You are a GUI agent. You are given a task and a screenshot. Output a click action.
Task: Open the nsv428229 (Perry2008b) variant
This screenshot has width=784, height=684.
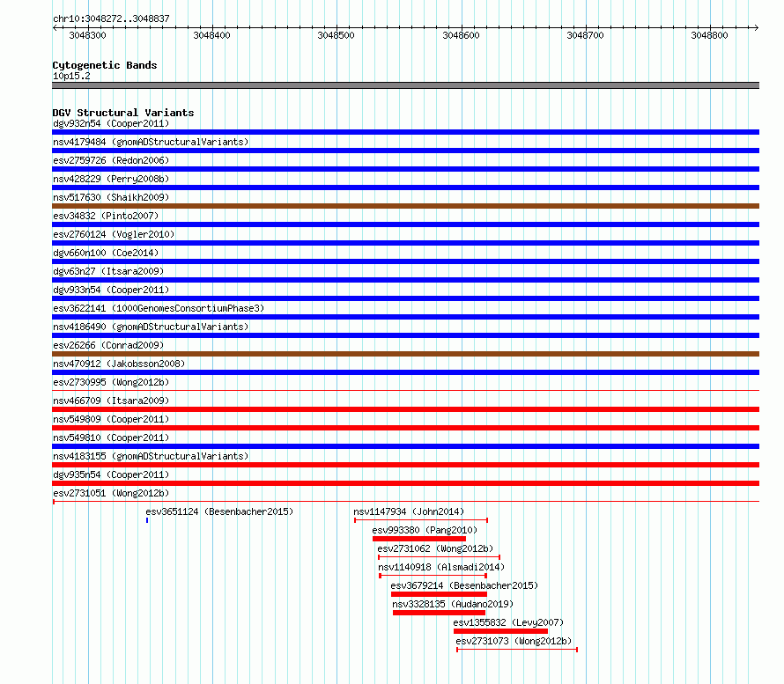(111, 179)
